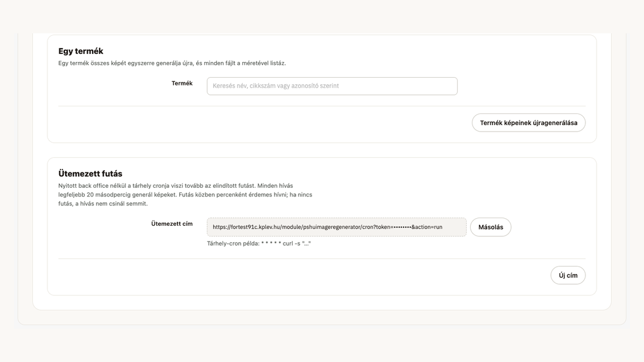This screenshot has width=644, height=362.
Task: Click the Termék képeinek újragenerálása button
Action: point(529,123)
